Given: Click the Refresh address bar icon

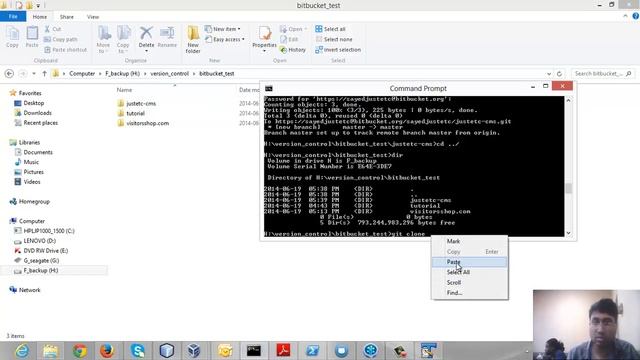Looking at the screenshot, I should pyautogui.click(x=559, y=73).
